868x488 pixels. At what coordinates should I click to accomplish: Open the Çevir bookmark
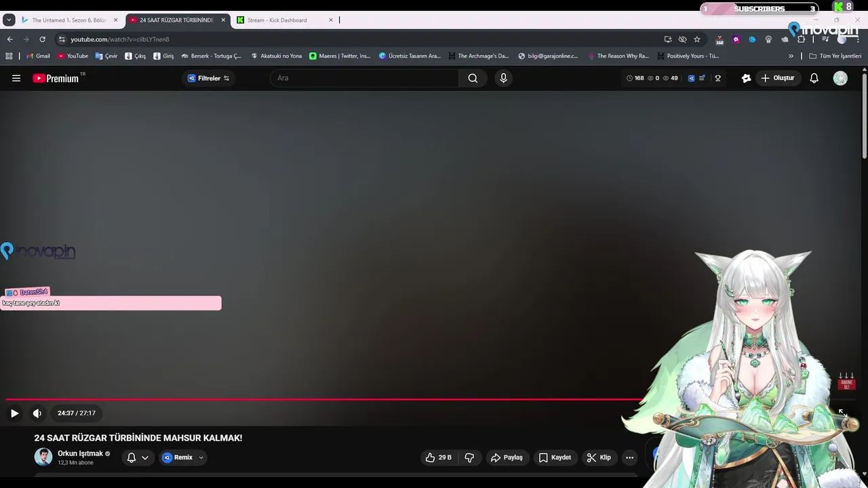tap(106, 56)
